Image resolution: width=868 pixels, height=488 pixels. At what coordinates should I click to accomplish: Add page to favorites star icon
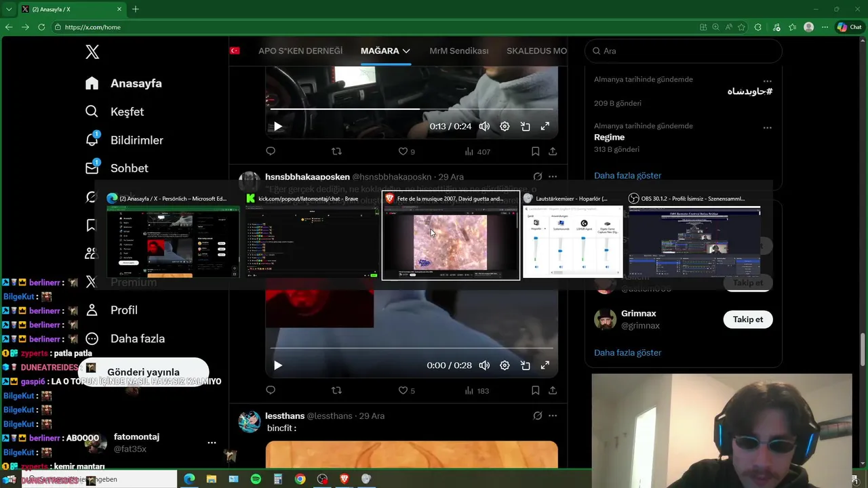(x=741, y=27)
